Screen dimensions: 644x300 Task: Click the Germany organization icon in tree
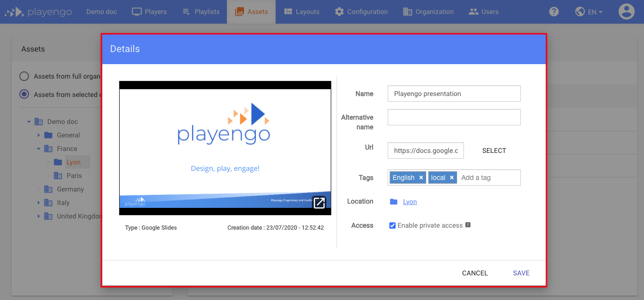[x=48, y=189]
